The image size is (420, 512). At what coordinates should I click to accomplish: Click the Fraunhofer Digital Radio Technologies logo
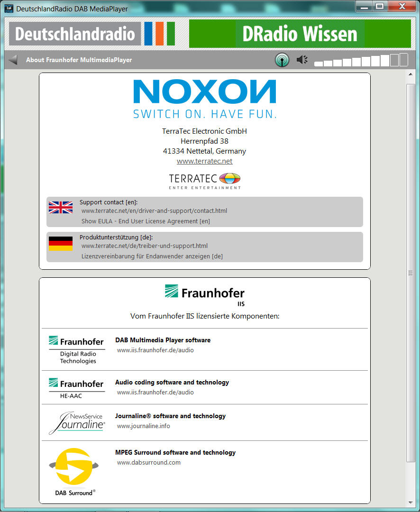[x=76, y=350]
